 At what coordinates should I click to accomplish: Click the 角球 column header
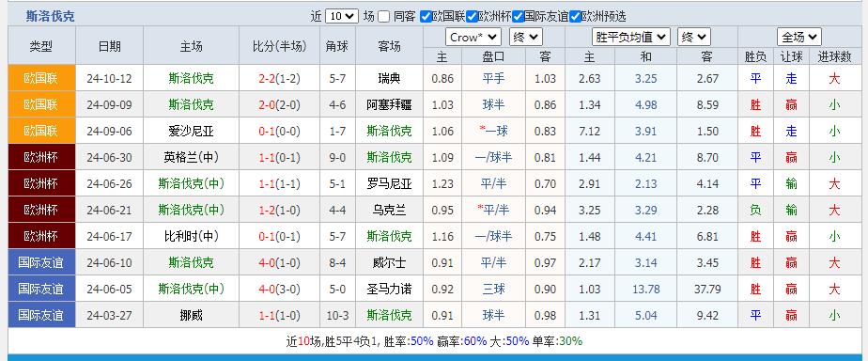(x=337, y=46)
